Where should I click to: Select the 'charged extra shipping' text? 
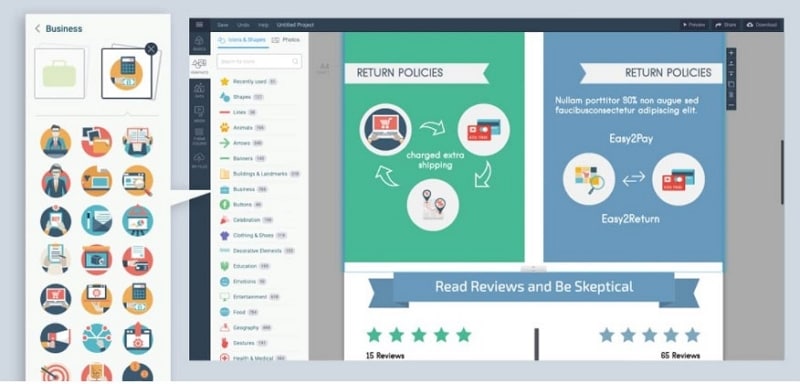435,160
